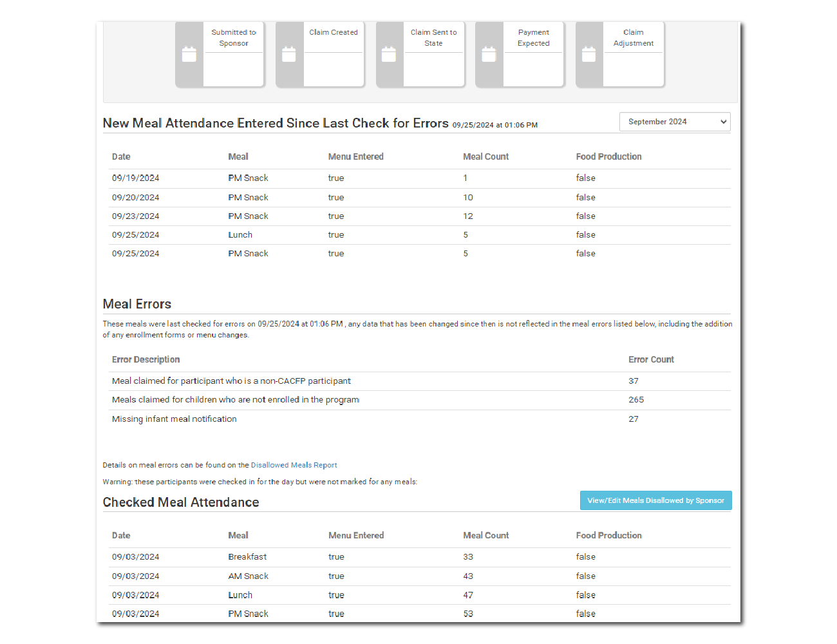Select the 09/19/2024 PM Snack row
Screen dimensions: 837x644
coord(418,178)
